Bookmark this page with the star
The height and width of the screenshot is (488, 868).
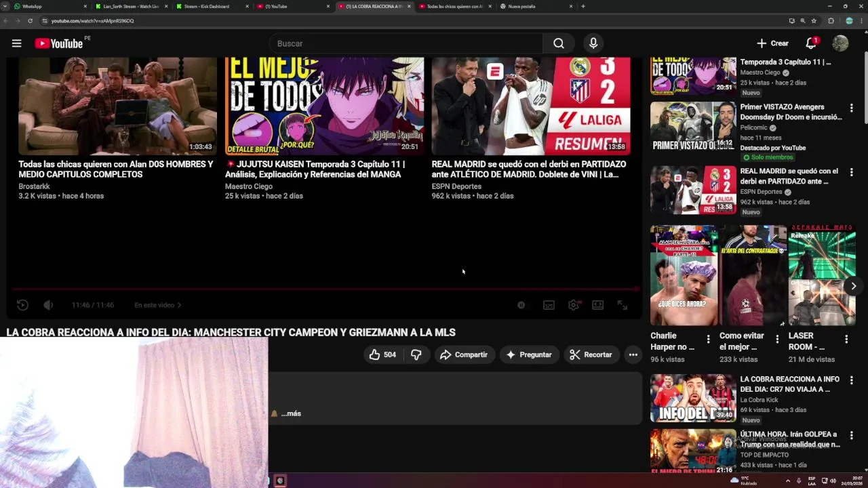814,21
